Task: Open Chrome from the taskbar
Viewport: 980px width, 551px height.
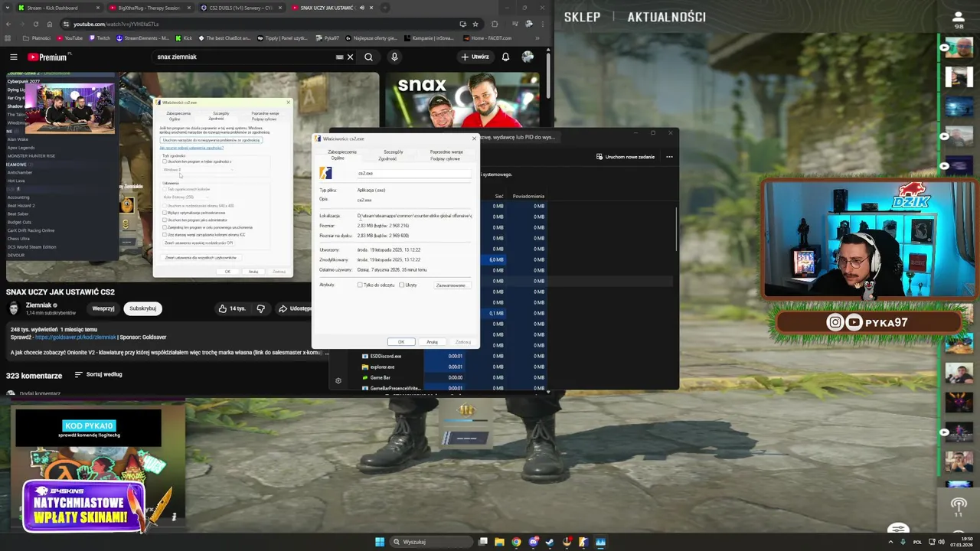Action: click(516, 542)
